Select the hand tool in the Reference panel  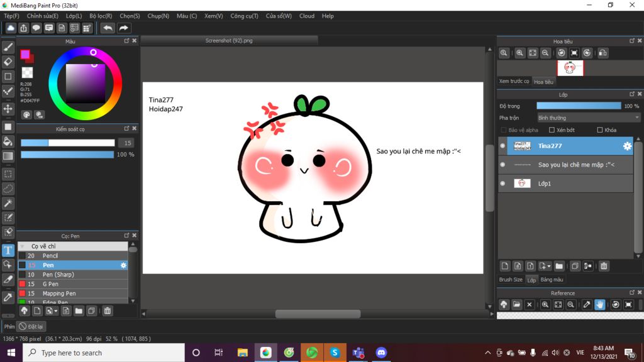click(599, 305)
